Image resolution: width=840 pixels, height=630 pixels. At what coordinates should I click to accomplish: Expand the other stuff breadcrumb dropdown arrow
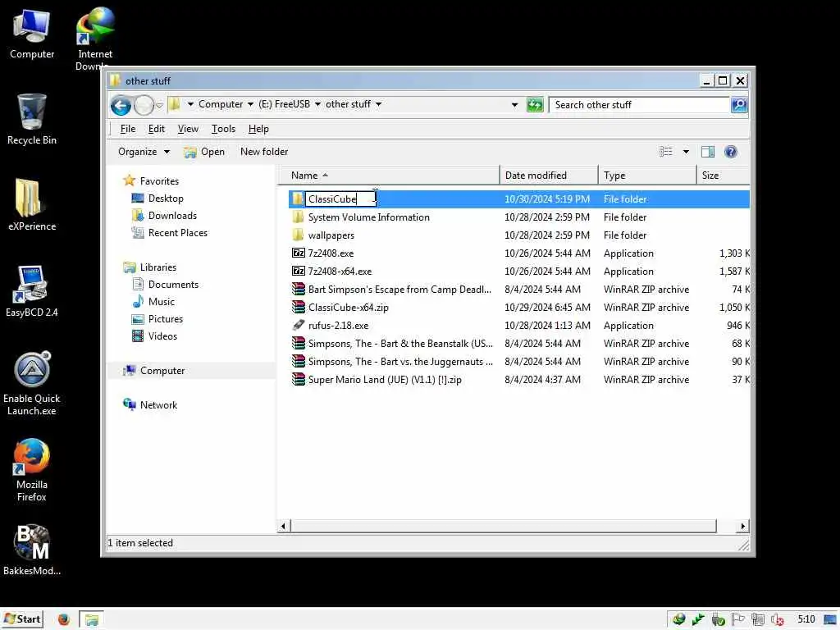point(379,104)
